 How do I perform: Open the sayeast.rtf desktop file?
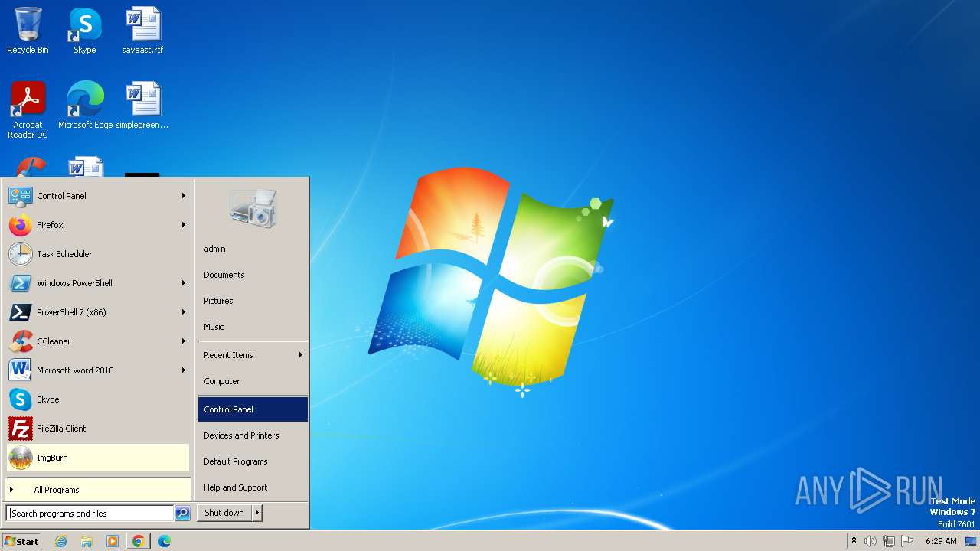(x=142, y=31)
